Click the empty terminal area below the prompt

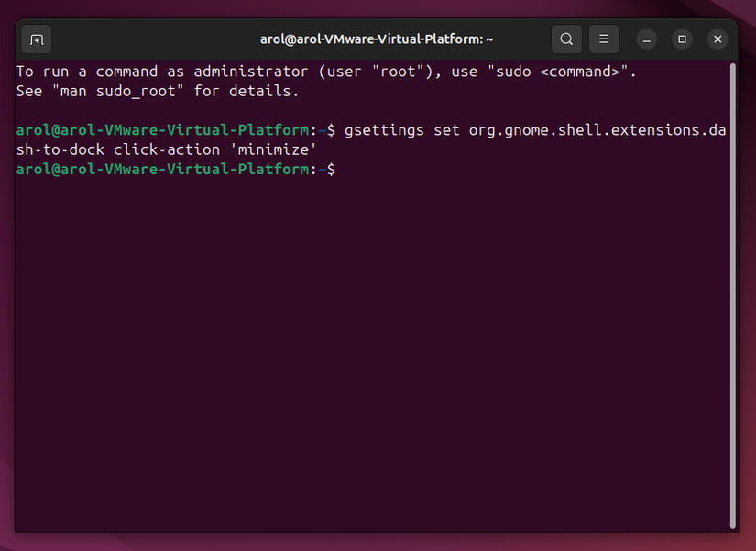367,367
